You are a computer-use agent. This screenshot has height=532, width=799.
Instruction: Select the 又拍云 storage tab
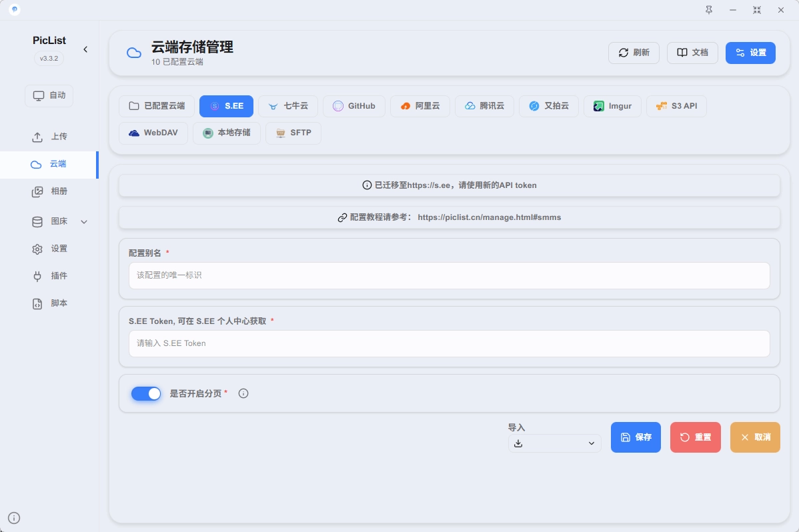(549, 106)
